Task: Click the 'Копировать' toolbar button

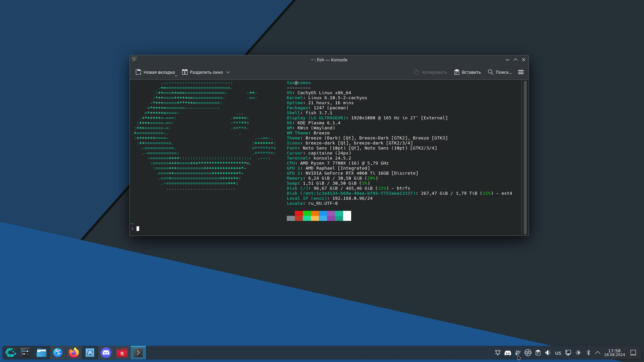Action: 430,72
